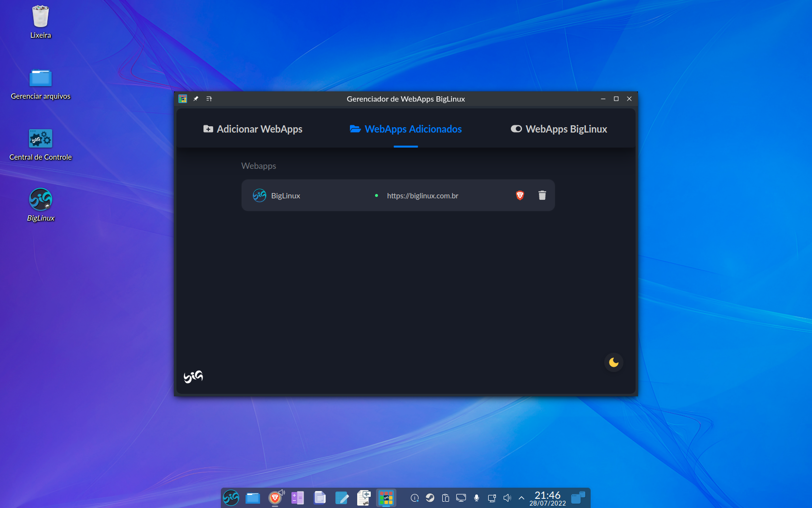The image size is (812, 508).
Task: Open the display settings tray icon
Action: (461, 498)
